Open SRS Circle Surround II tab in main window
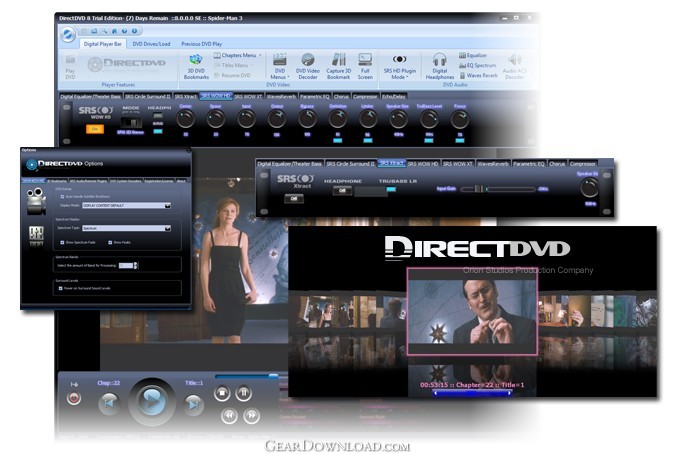The width and height of the screenshot is (675, 454). (x=148, y=96)
